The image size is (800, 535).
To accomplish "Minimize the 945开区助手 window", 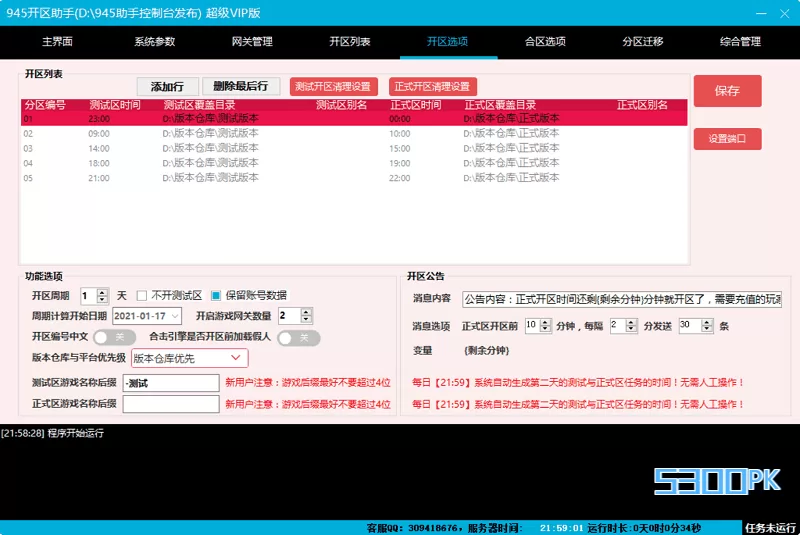I will [761, 13].
